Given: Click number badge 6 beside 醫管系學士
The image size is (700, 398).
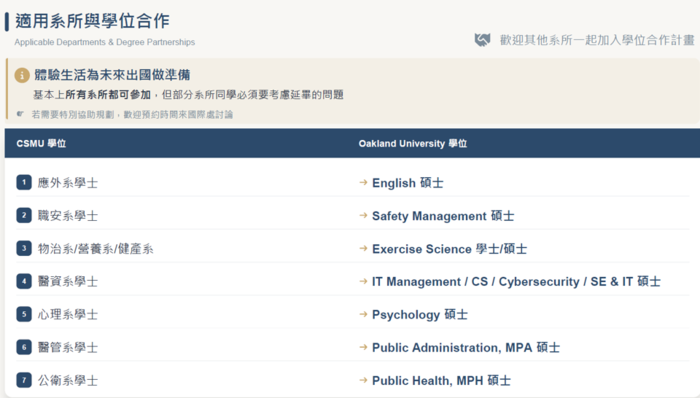Looking at the screenshot, I should coord(24,348).
